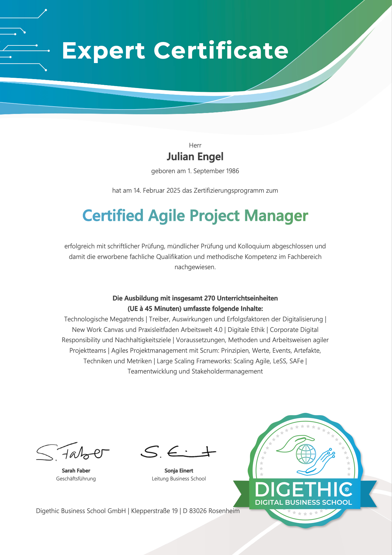Click the line 'hat am 14. Februar 2025'
Screen dimensions: 392x555
[195, 190]
